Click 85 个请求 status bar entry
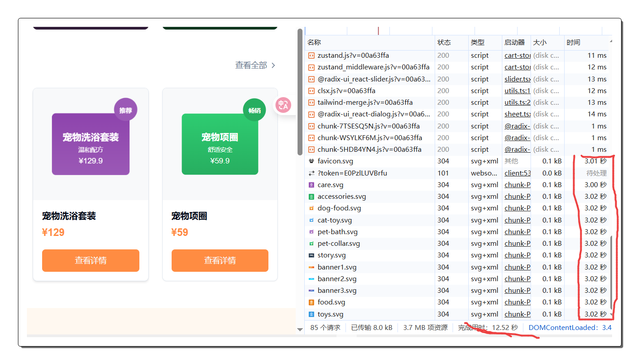 [325, 327]
